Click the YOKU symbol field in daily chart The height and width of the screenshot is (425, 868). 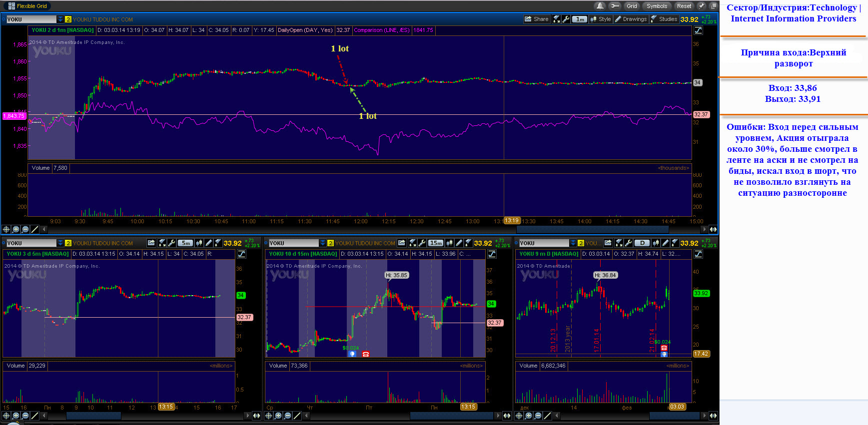pos(544,243)
